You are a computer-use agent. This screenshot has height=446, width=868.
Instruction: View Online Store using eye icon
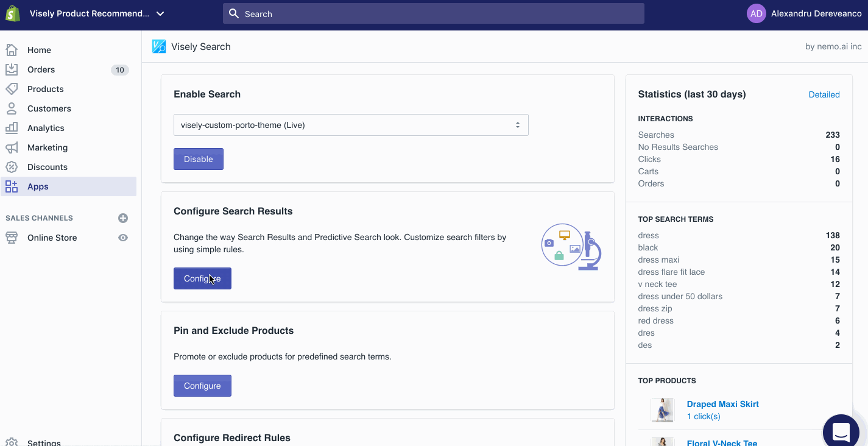click(x=123, y=238)
